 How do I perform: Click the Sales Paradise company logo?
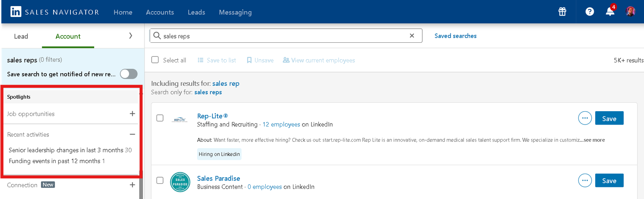(x=180, y=182)
